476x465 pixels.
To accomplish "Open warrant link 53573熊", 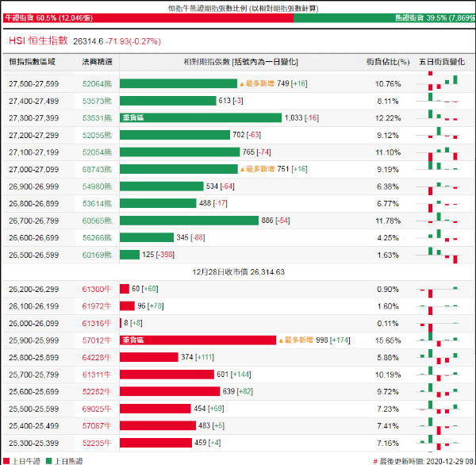I will click(x=97, y=101).
